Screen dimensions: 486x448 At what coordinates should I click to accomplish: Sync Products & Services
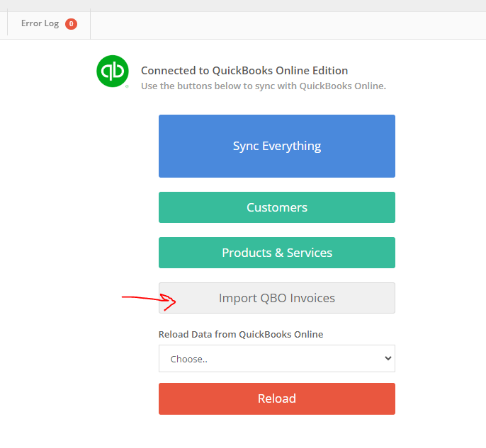point(277,253)
